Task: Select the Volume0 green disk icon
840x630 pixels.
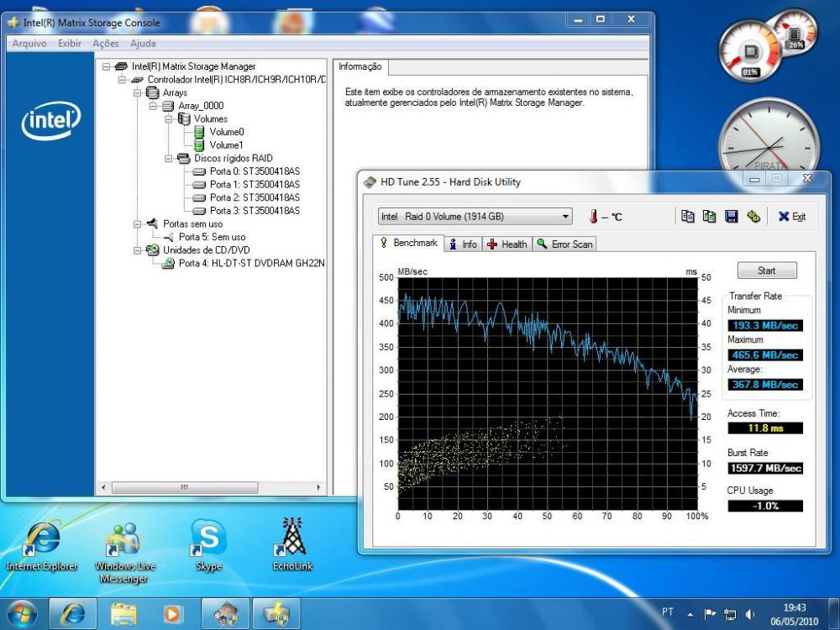Action: coord(199,132)
